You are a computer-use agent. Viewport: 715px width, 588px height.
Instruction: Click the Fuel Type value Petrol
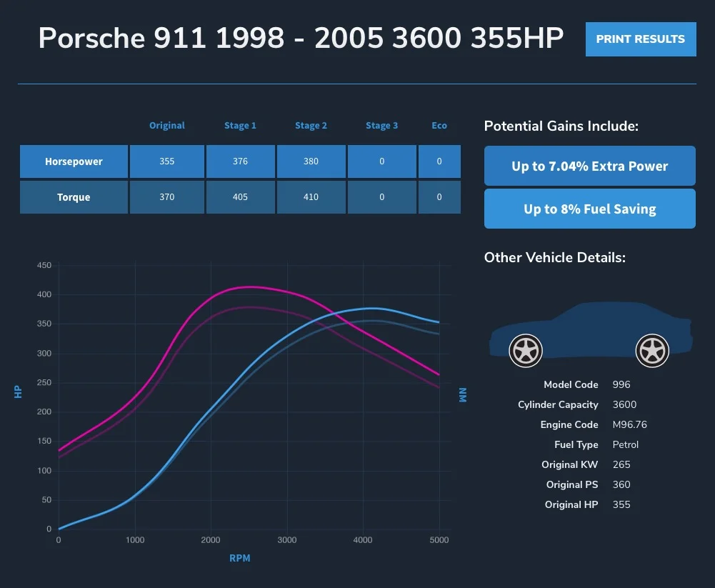tap(625, 445)
